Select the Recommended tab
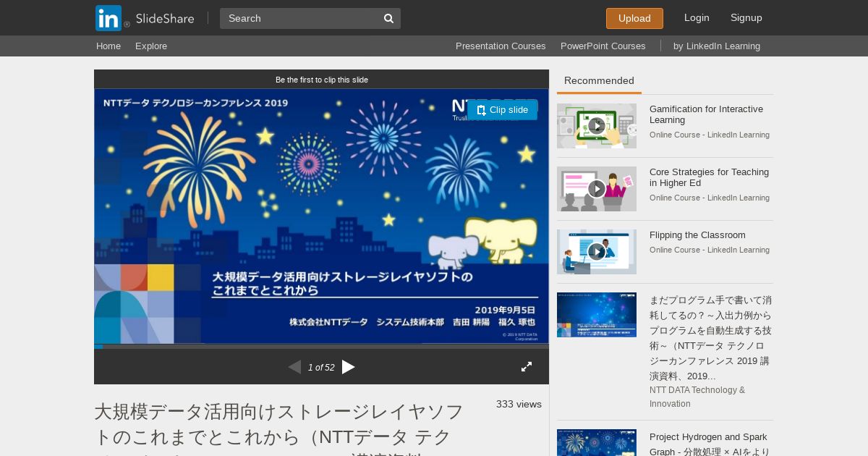868x456 pixels. [599, 81]
